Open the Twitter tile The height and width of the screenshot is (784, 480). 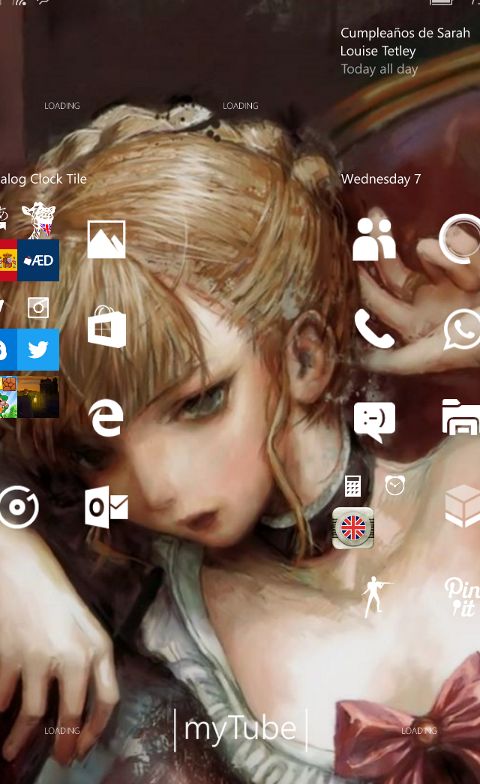click(38, 350)
